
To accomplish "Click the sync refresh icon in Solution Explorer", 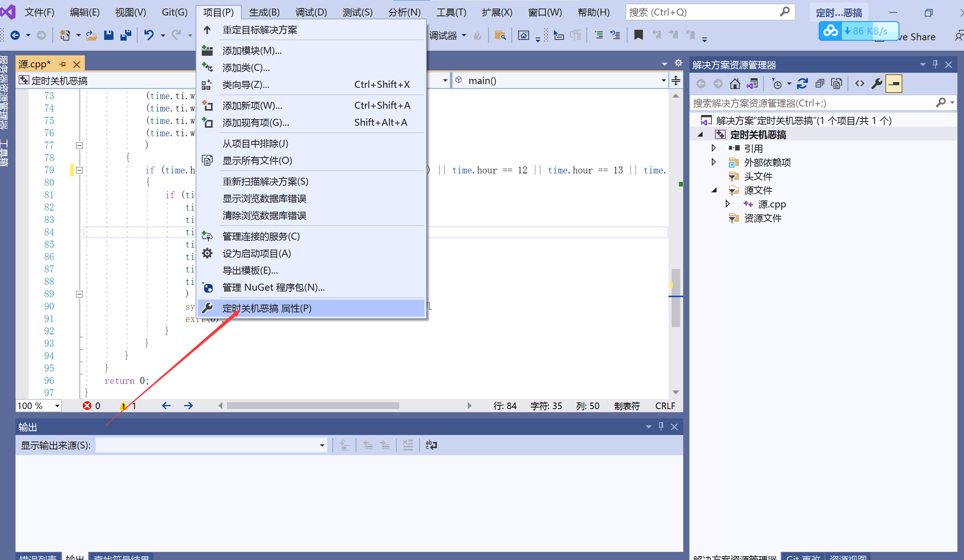I will [802, 84].
